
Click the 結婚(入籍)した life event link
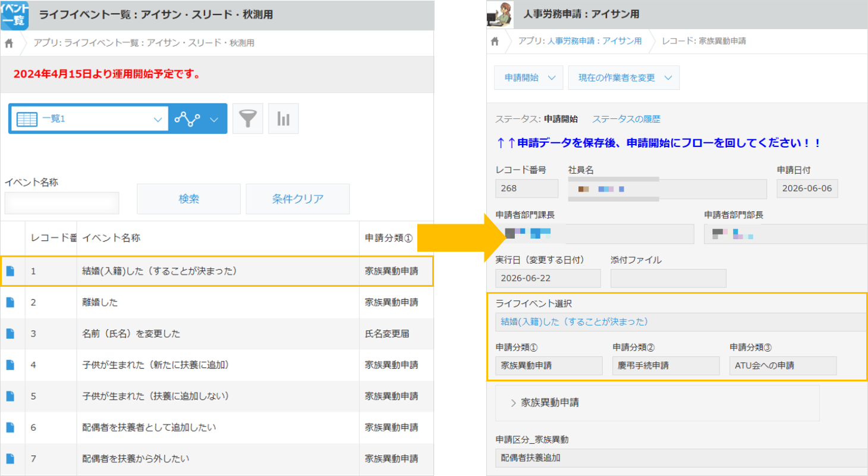[x=574, y=322]
